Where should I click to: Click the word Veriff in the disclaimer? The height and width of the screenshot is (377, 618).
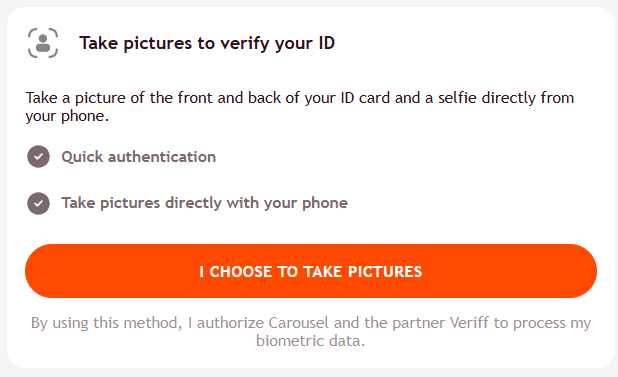[x=469, y=323]
